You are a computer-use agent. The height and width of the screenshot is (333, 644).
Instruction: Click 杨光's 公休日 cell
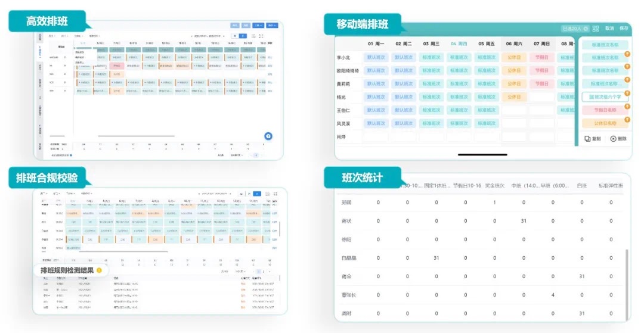point(514,97)
